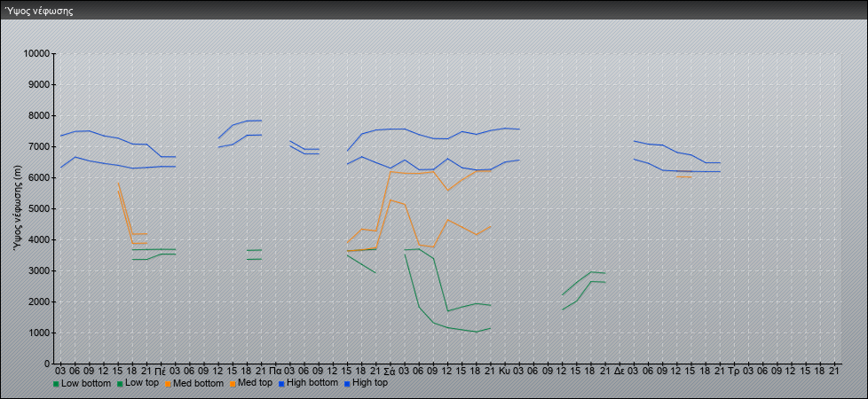Click the 3000 value on the y-axis
This screenshot has height=399, width=868.
coord(39,270)
